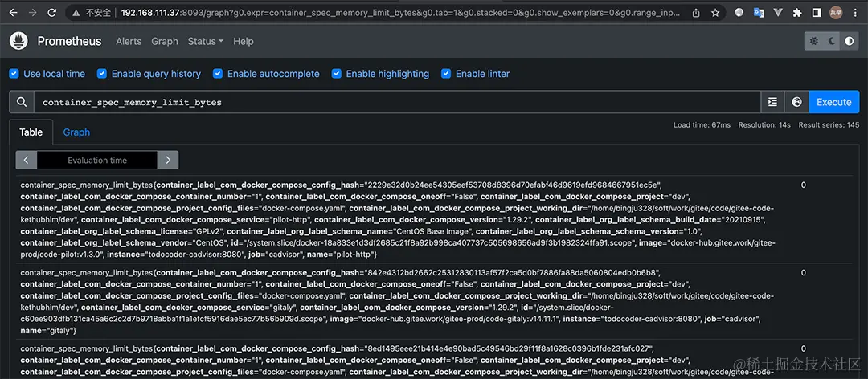This screenshot has height=379, width=868.
Task: Switch to dark theme moon icon
Action: [832, 41]
